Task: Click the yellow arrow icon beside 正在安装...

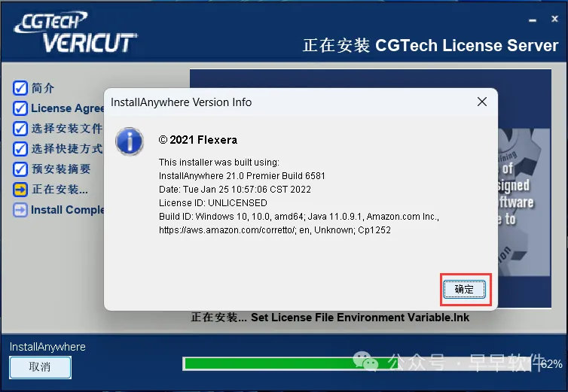Action: 20,190
